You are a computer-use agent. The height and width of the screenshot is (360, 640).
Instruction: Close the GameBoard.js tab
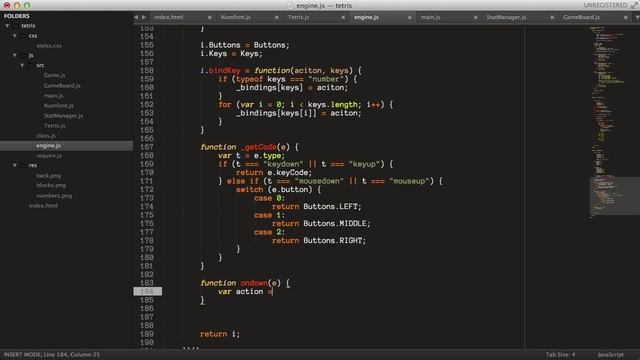tap(626, 18)
